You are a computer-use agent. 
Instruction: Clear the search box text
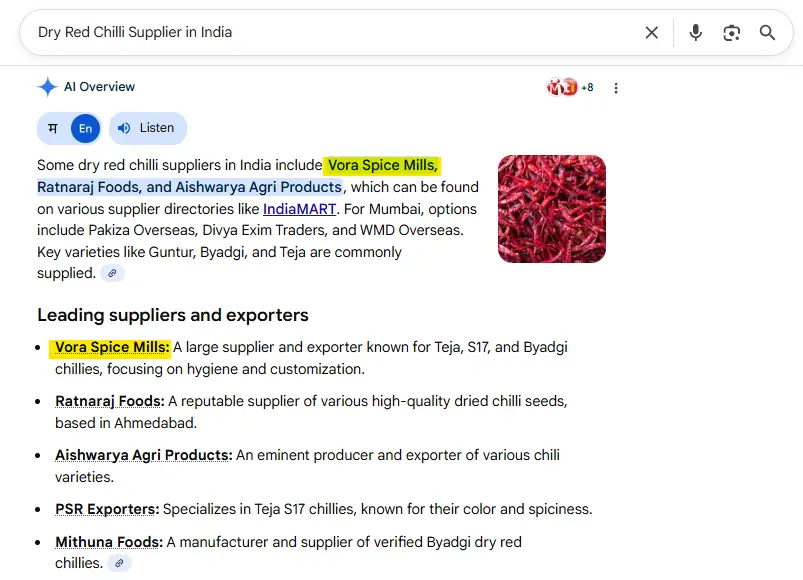652,33
